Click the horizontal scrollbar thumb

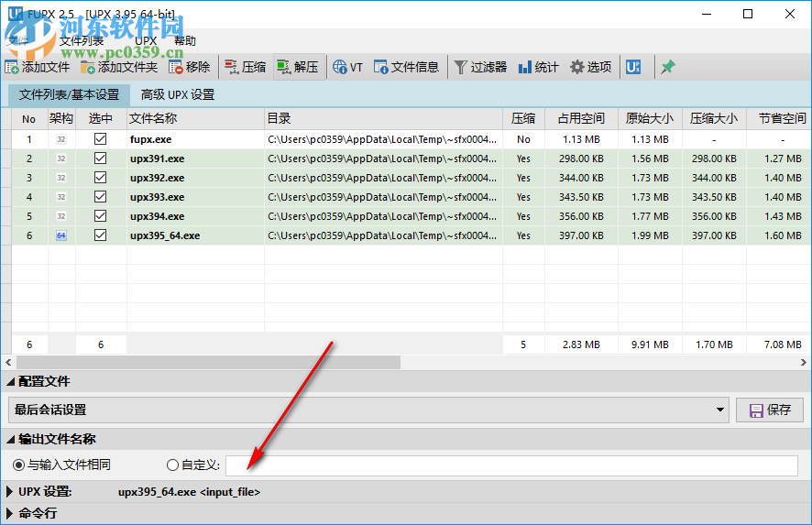coord(209,363)
